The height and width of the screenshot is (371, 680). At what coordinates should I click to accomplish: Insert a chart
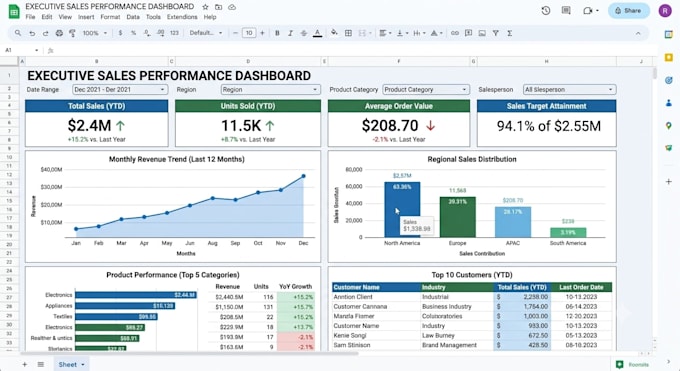click(x=482, y=33)
